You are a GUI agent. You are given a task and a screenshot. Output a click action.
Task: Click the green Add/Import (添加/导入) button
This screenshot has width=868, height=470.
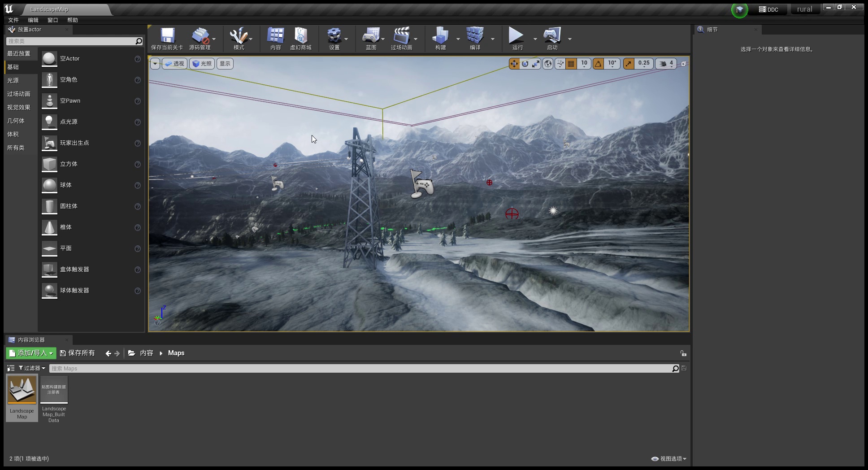31,353
